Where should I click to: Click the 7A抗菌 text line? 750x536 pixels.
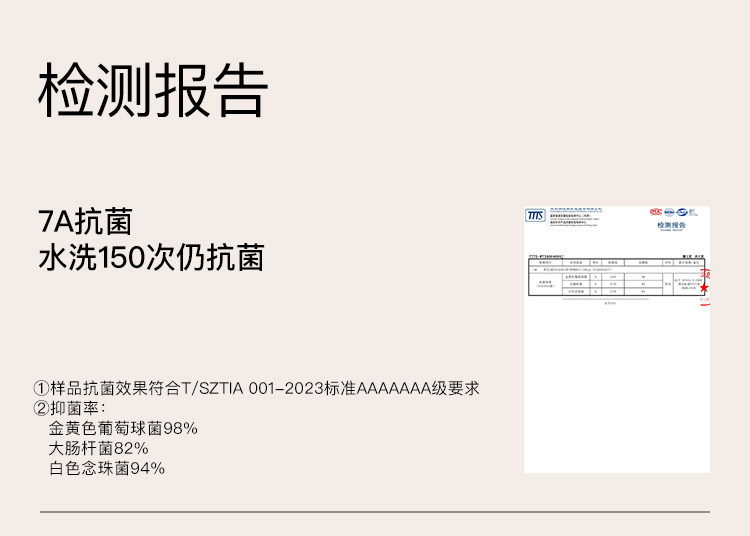click(x=84, y=221)
